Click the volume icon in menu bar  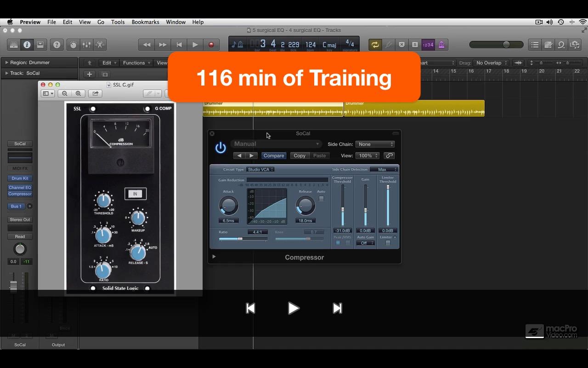coord(550,22)
